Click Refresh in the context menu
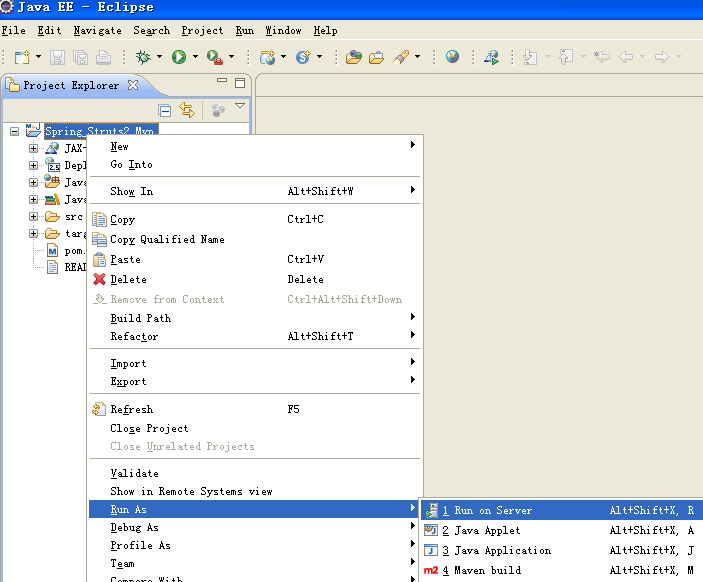The height and width of the screenshot is (582, 703). [255, 409]
